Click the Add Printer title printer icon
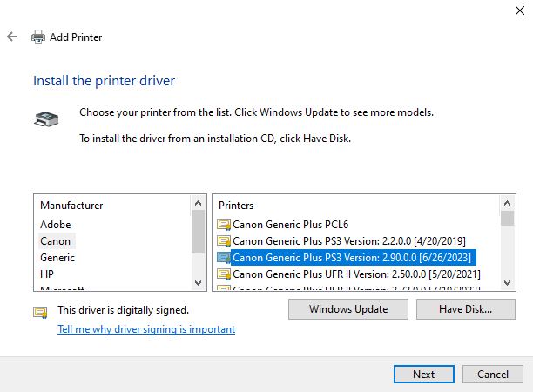 (38, 37)
